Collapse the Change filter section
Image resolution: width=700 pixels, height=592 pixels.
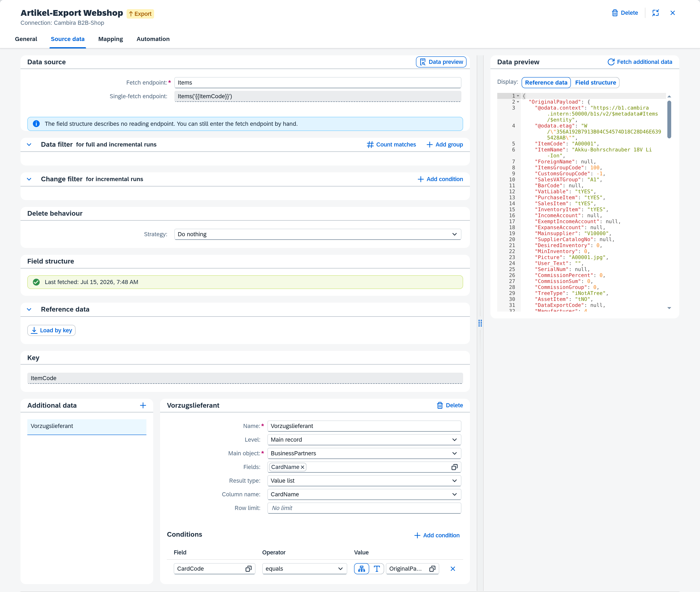[x=29, y=179]
